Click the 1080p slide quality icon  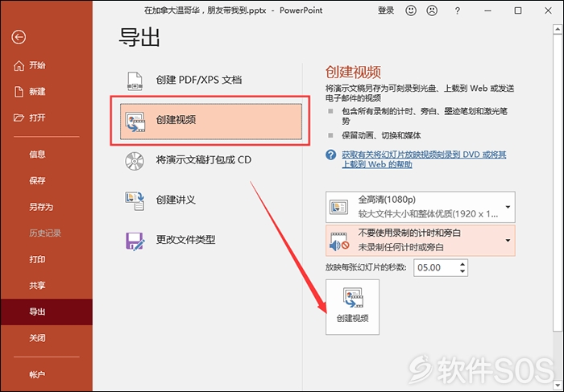click(338, 207)
